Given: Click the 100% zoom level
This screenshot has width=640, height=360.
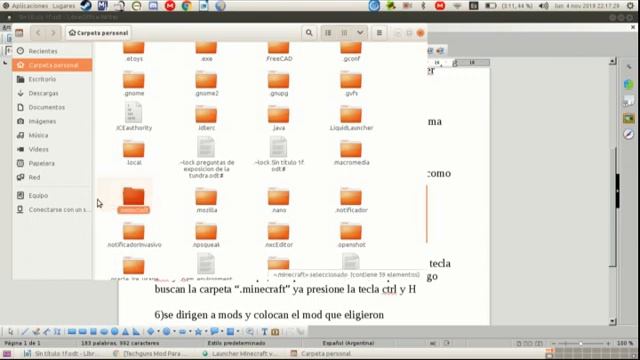Looking at the screenshot, I should (x=624, y=343).
